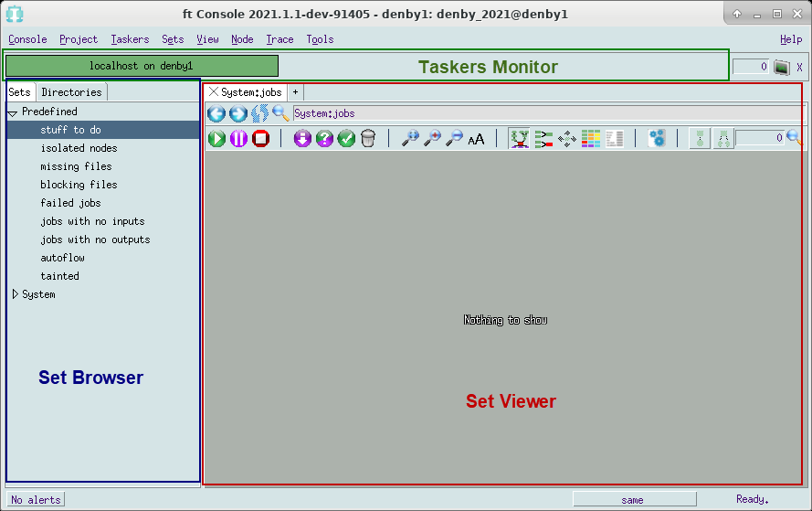Click the blue forward arrow navigation icon

[x=237, y=113]
